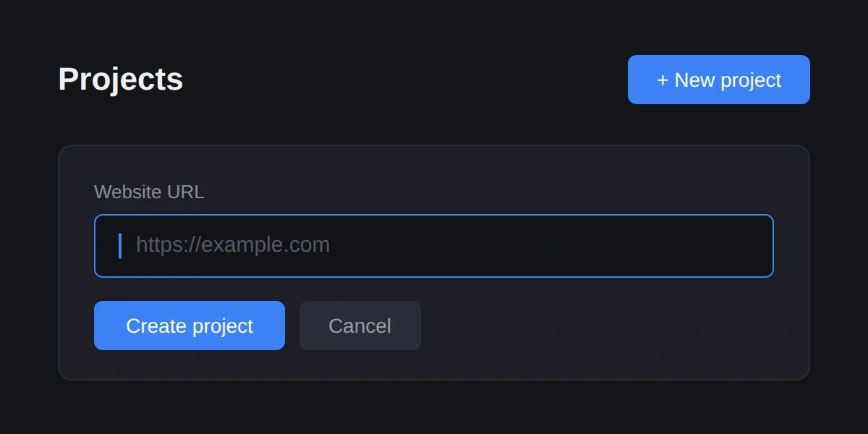The image size is (868, 434).
Task: Click inside the Website URL input field
Action: point(434,245)
